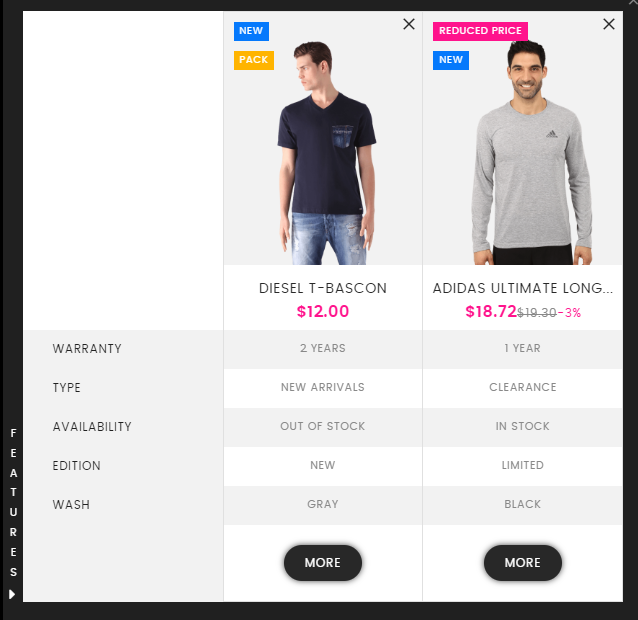Click the PACK badge on Diesel product

(253, 60)
